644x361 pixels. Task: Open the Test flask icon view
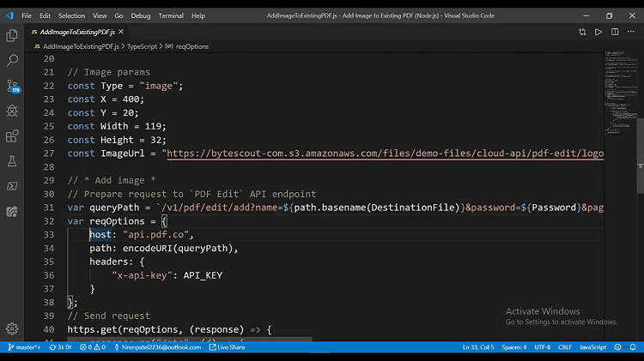click(12, 160)
